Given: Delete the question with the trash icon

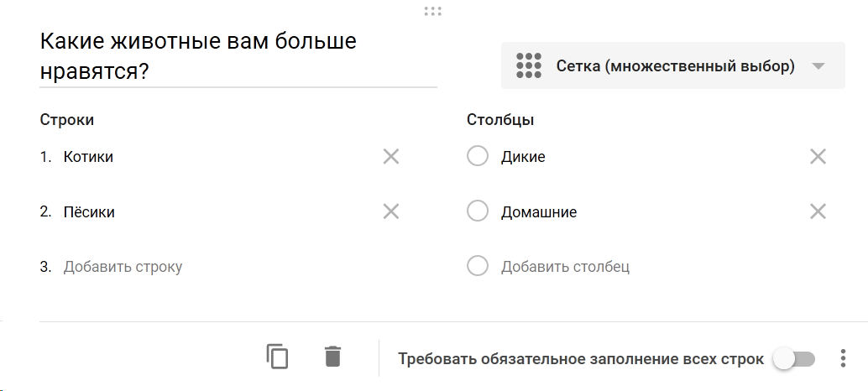Looking at the screenshot, I should [332, 357].
